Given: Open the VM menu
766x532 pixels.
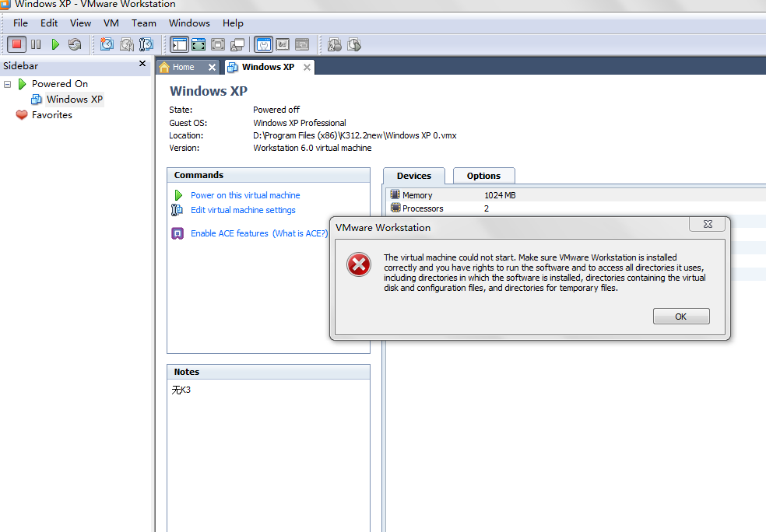Looking at the screenshot, I should (111, 23).
